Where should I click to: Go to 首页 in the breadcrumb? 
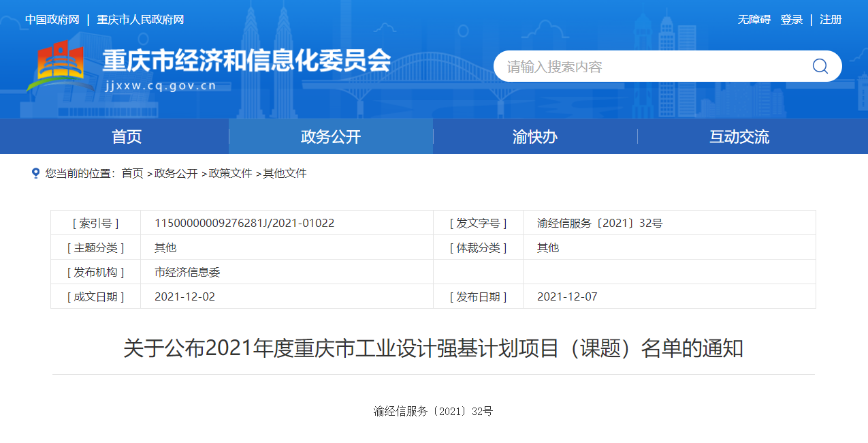click(x=132, y=174)
